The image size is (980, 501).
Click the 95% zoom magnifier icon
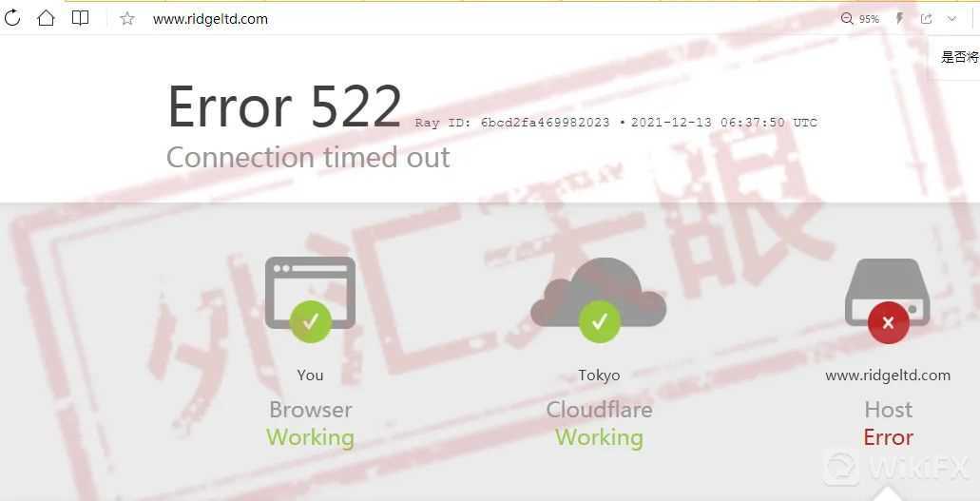(x=846, y=19)
